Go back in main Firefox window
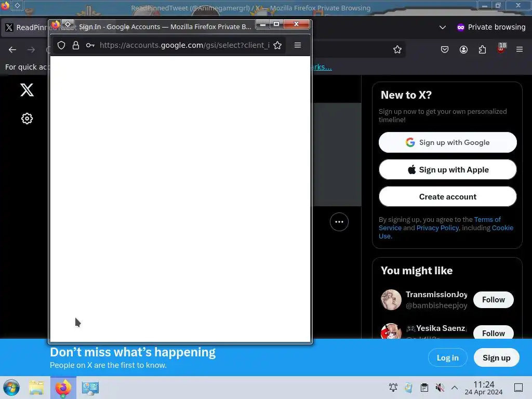 [x=12, y=49]
